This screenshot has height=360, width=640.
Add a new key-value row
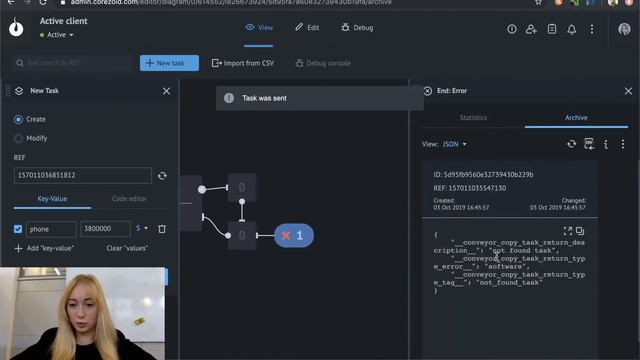coord(44,248)
